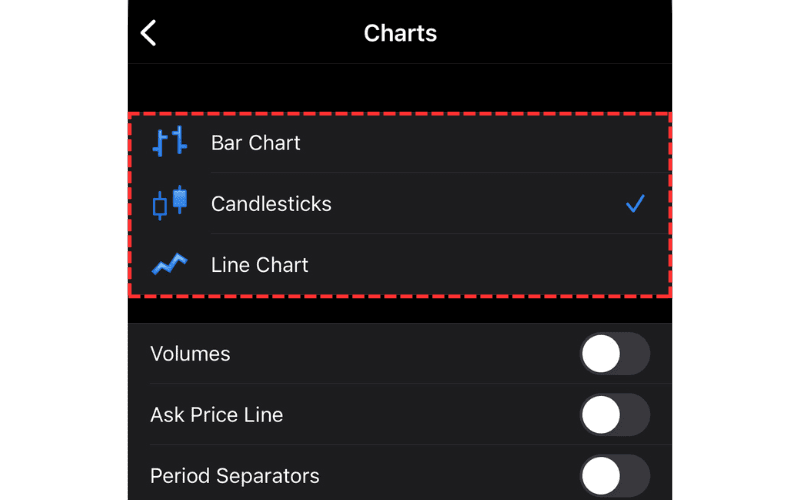Toggle the Period Separators switch
Viewport: 800px width, 500px height.
[614, 476]
